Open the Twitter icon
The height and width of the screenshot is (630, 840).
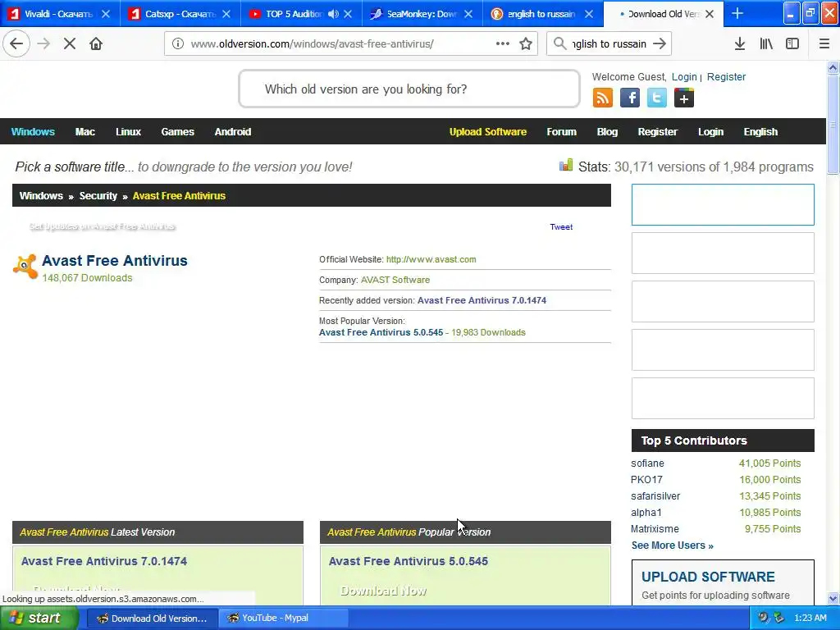pyautogui.click(x=657, y=98)
